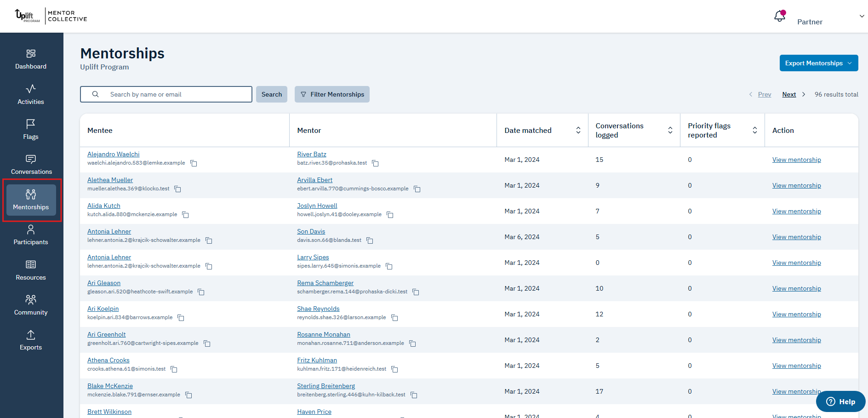Screen dimensions: 868x418
Task: Copy River Batz's email address
Action: click(375, 163)
